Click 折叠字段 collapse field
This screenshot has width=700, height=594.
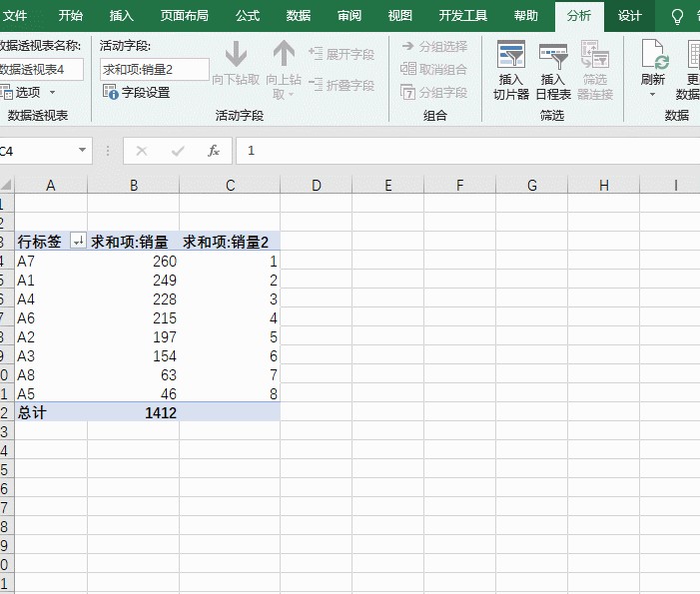pyautogui.click(x=342, y=85)
